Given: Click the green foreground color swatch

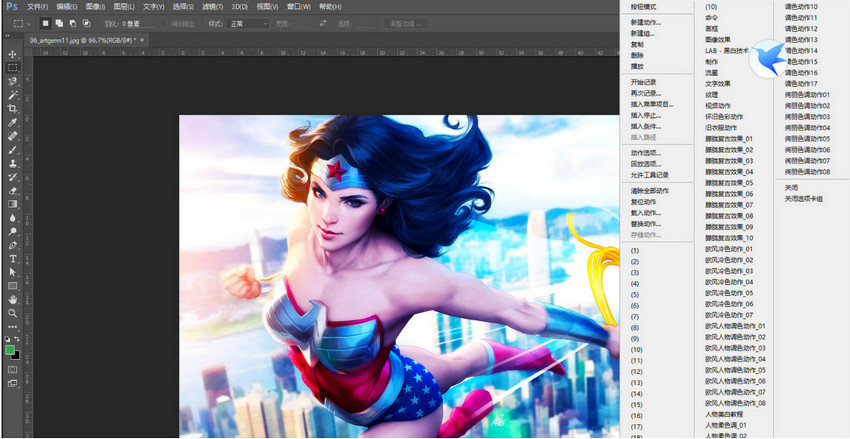Looking at the screenshot, I should point(10,350).
